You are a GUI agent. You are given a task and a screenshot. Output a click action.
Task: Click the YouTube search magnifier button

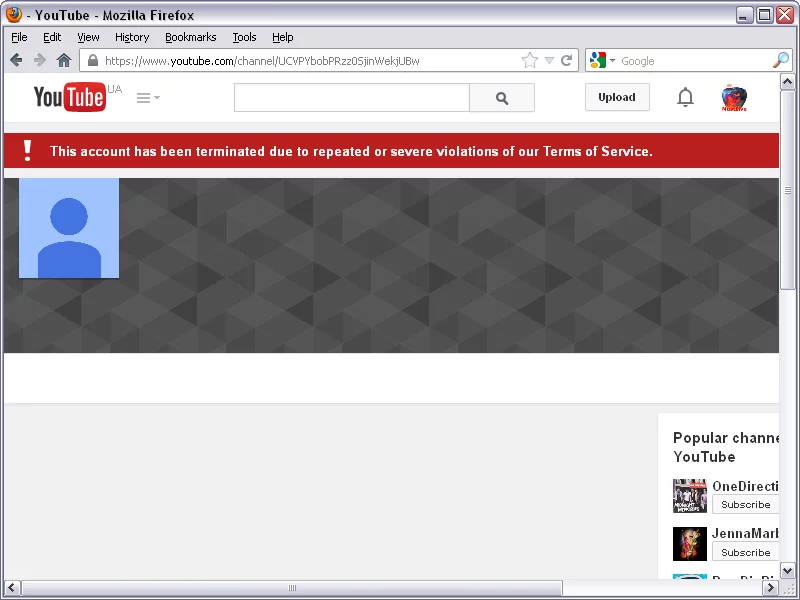502,97
